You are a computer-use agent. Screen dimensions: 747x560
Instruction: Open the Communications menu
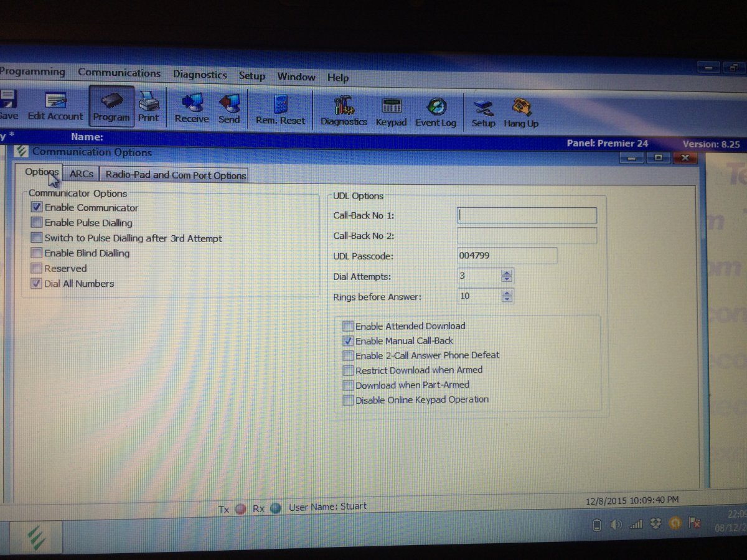tap(119, 73)
